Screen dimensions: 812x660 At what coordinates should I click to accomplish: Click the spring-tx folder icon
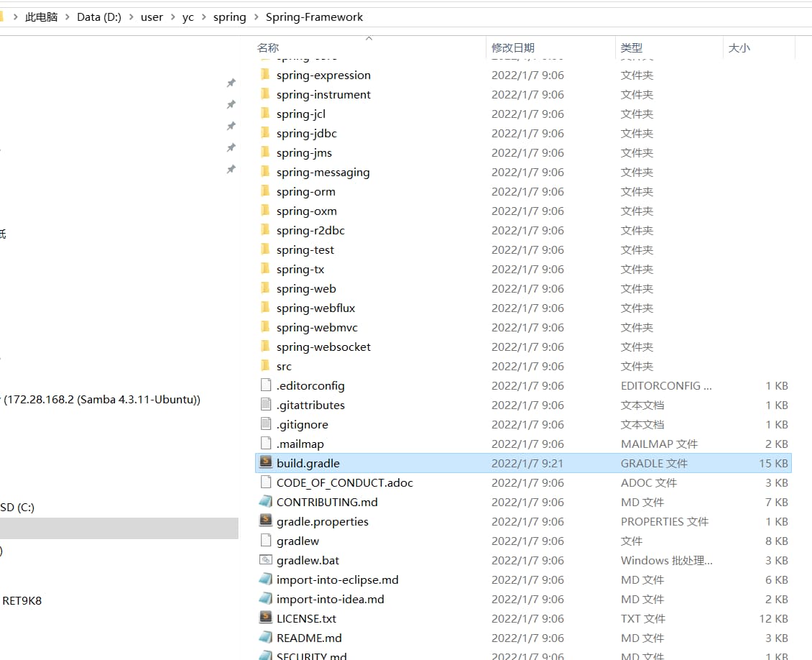click(x=265, y=269)
